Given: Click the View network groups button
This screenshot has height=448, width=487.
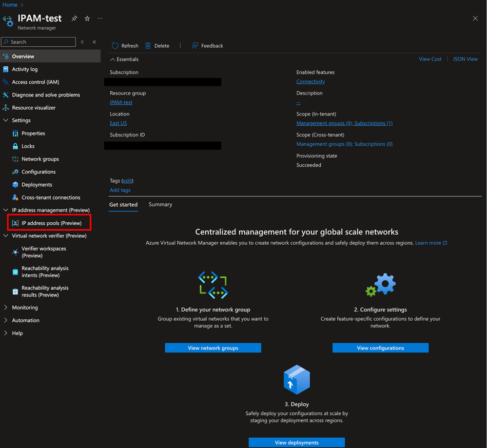Looking at the screenshot, I should click(x=213, y=348).
